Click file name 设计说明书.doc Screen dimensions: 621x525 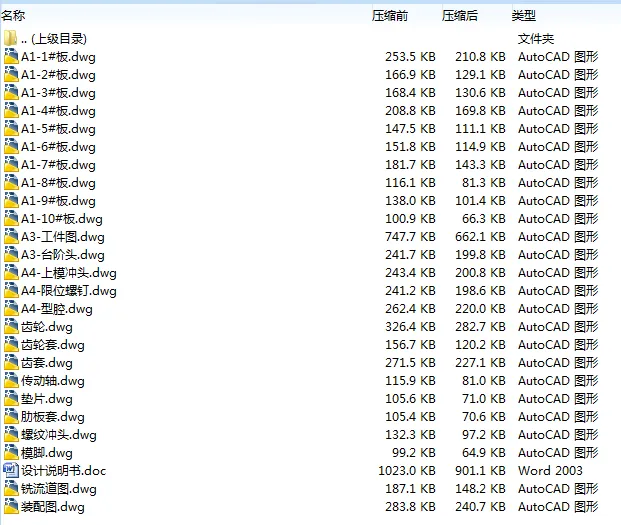(63, 471)
